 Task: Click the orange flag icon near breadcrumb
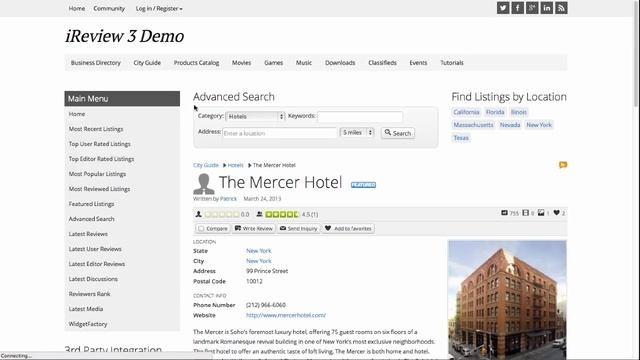click(563, 165)
